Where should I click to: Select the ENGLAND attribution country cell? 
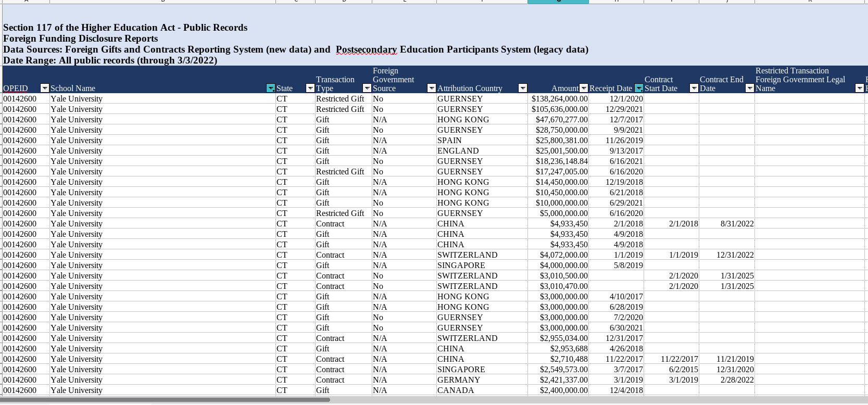point(482,151)
